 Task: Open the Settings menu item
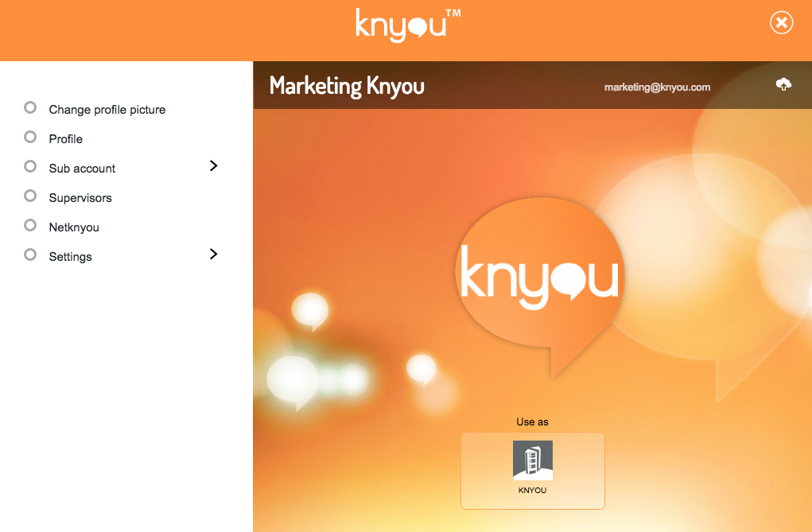[71, 257]
